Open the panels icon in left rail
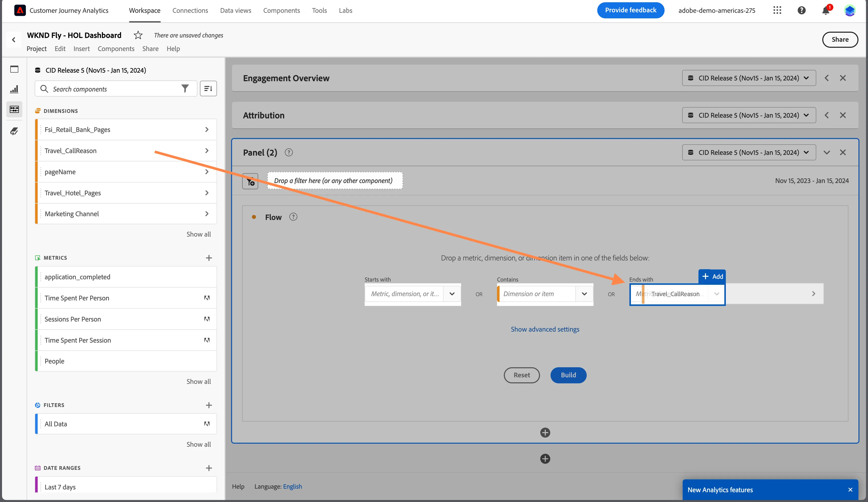Image resolution: width=868 pixels, height=502 pixels. 14,69
